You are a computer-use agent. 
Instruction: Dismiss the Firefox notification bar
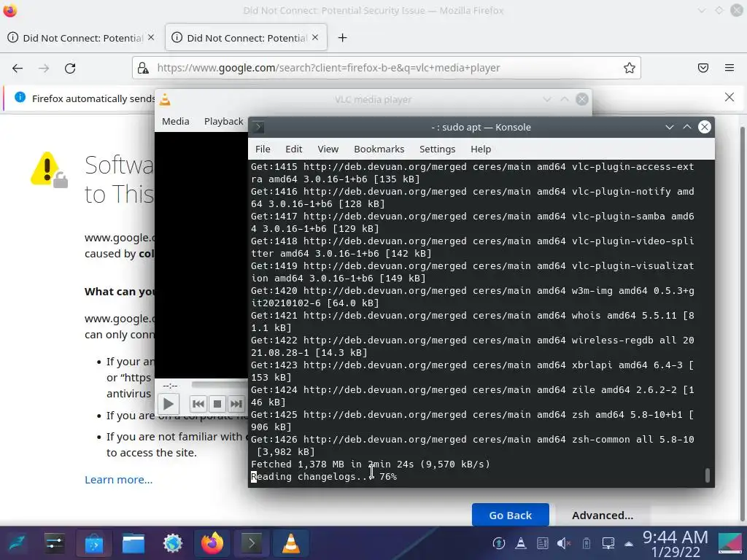click(729, 97)
